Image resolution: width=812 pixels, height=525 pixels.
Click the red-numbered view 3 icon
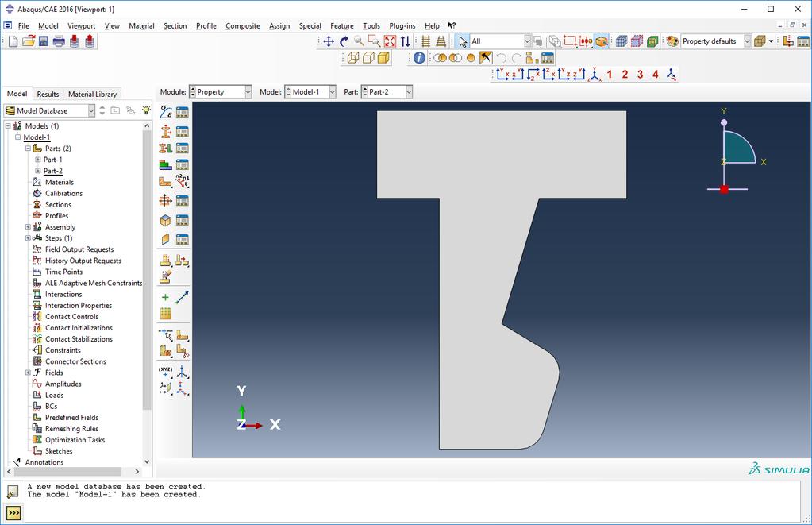640,75
